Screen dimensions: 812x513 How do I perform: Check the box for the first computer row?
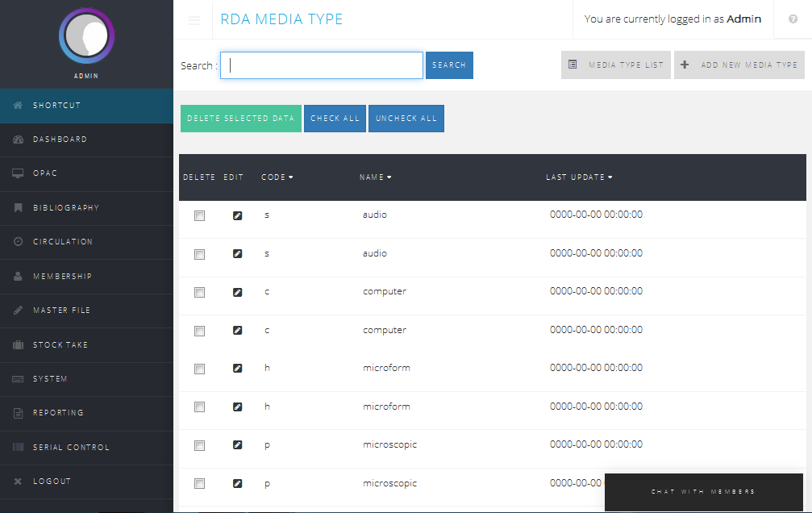199,293
